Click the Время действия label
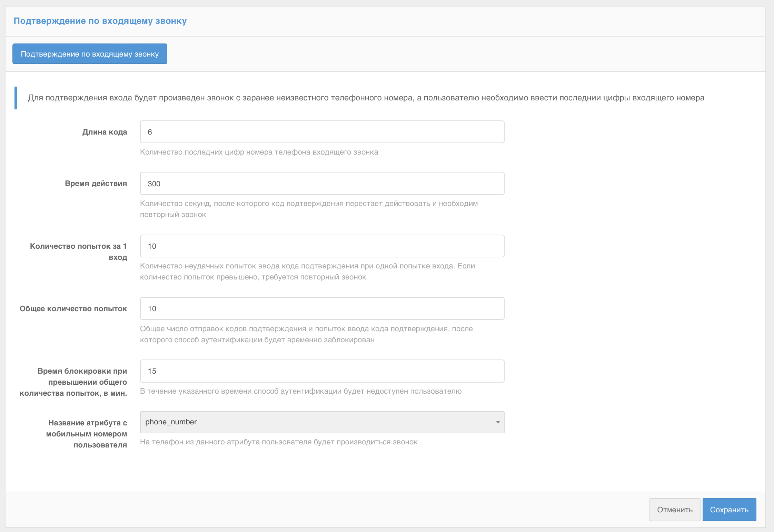 coord(96,183)
